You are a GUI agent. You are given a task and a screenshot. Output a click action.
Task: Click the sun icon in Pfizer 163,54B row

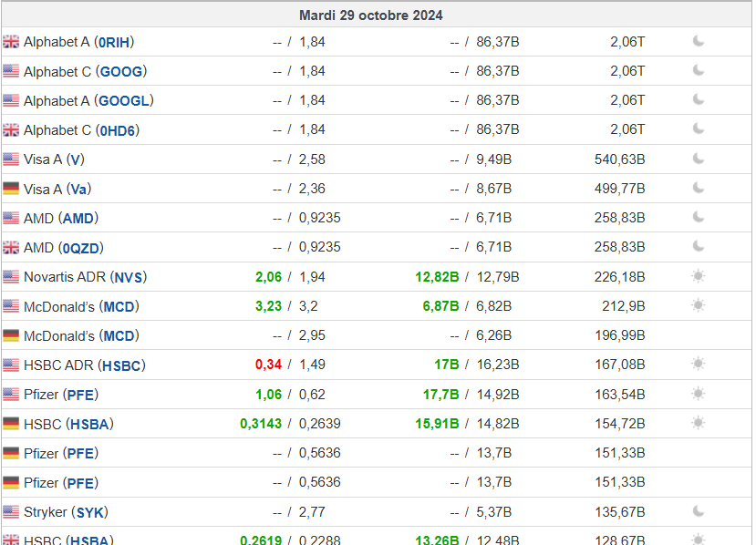[699, 395]
